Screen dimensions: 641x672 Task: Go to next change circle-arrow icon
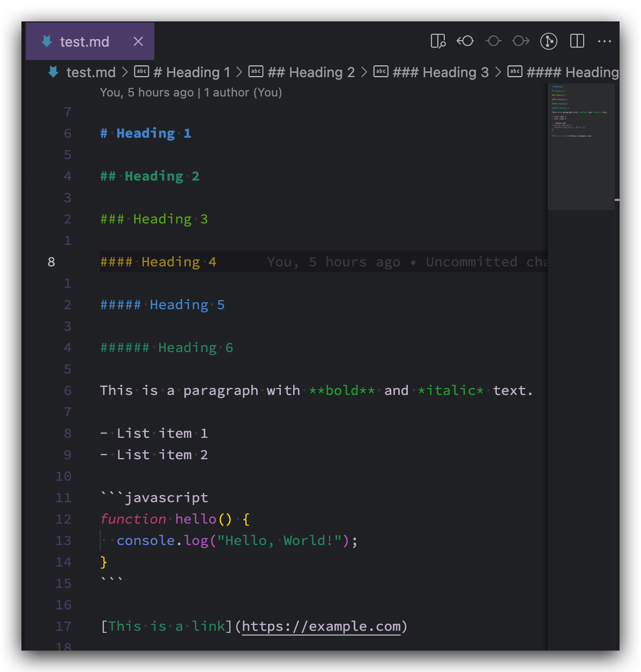point(521,41)
